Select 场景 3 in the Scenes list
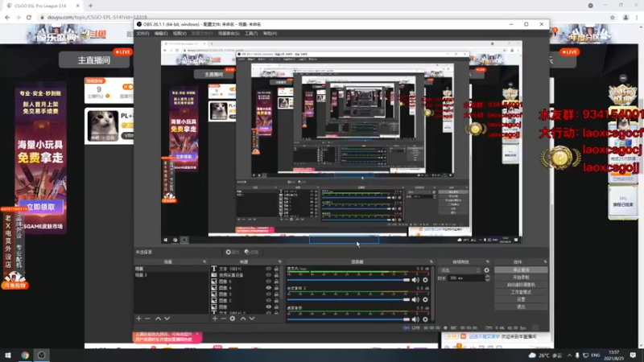Screen dimensions: 644x362 coord(171,275)
